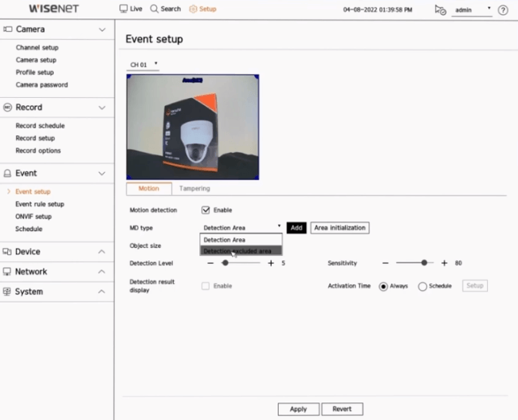
Task: Open Record options page
Action: tap(38, 151)
